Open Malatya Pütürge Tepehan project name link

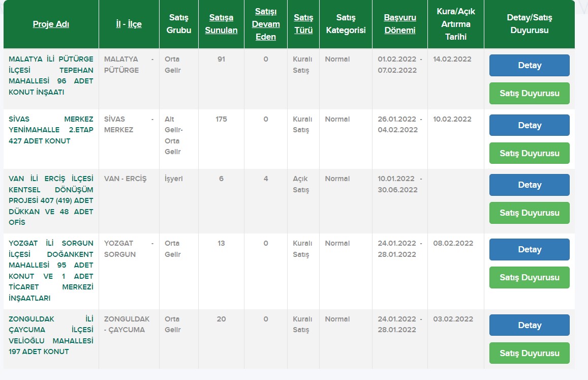(51, 76)
